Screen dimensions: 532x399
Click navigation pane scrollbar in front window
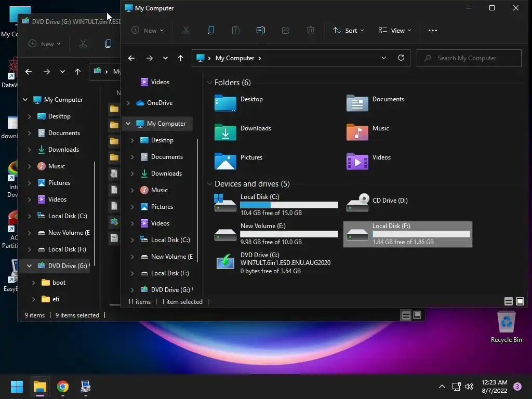[197, 200]
